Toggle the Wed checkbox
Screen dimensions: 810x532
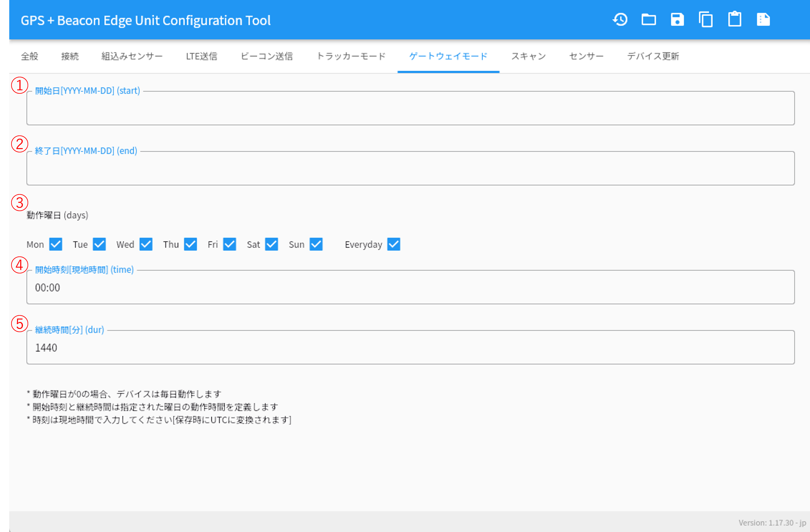pyautogui.click(x=146, y=244)
